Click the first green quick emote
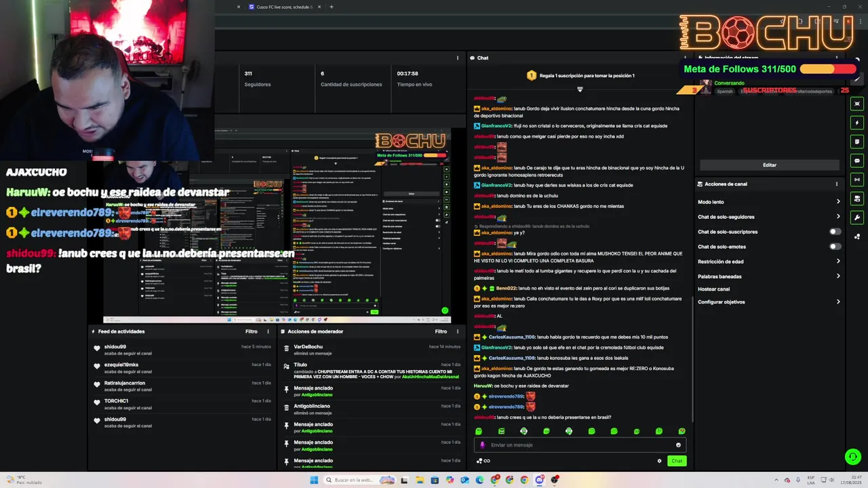Screen dimensions: 868x488 (x=479, y=431)
